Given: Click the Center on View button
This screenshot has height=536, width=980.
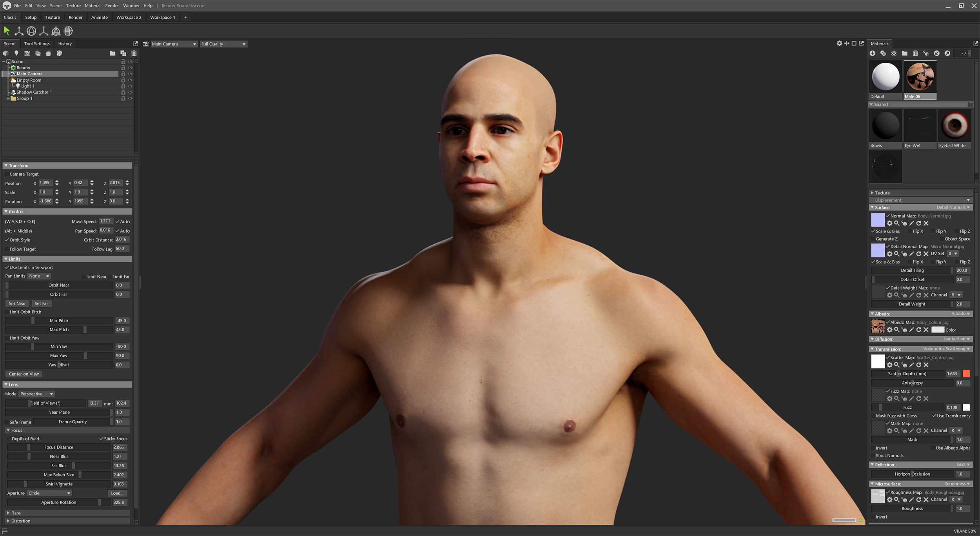Looking at the screenshot, I should click(x=24, y=374).
